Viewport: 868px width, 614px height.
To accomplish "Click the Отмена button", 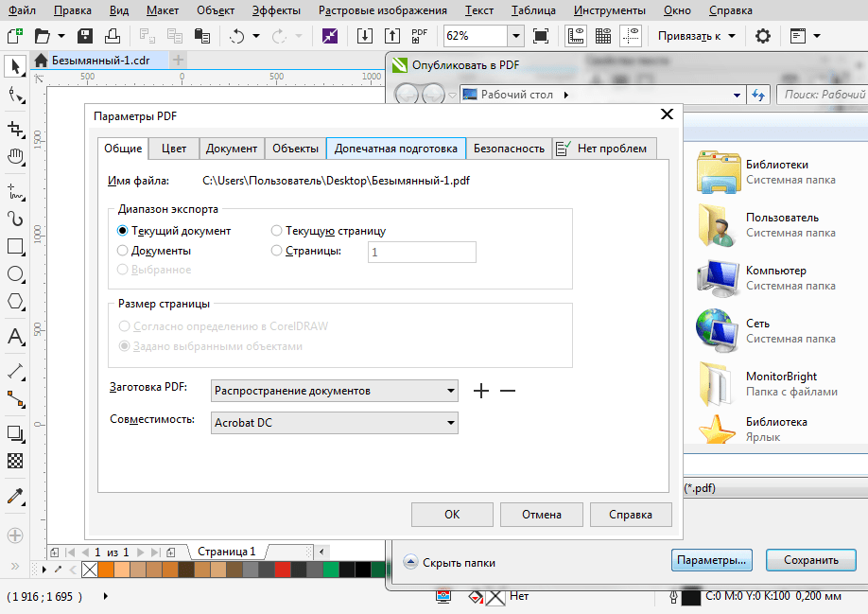I will coord(542,515).
